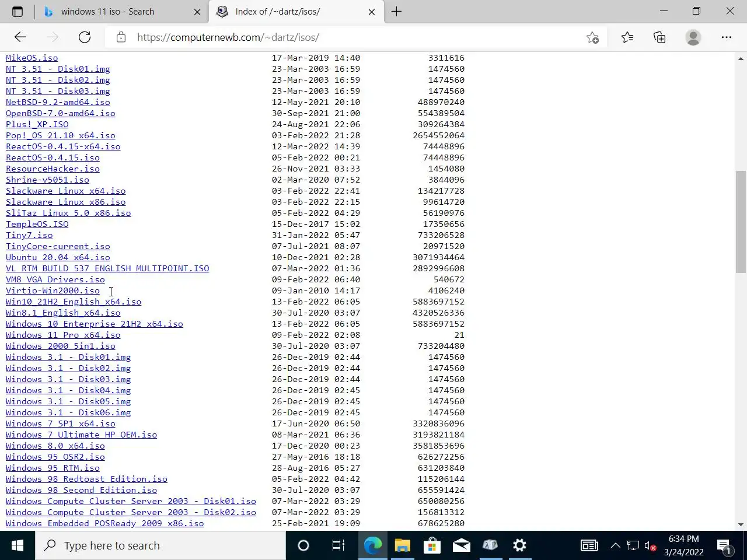Screen dimensions: 747x560
Task: Download Pop!_OS 21.10 x64.iso
Action: (x=61, y=135)
